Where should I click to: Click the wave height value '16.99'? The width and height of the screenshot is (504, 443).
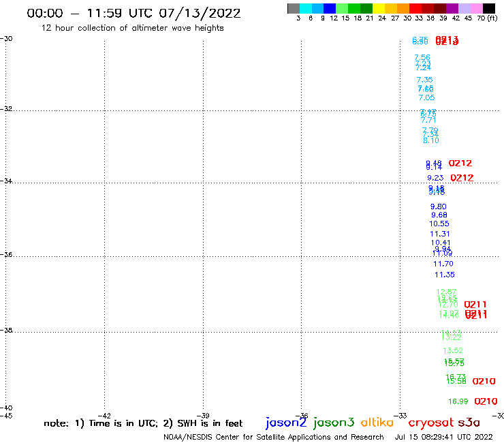(458, 401)
